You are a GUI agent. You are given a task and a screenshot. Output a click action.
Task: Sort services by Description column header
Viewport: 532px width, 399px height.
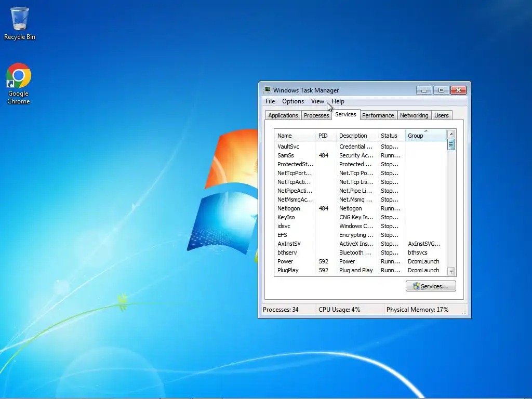point(357,136)
